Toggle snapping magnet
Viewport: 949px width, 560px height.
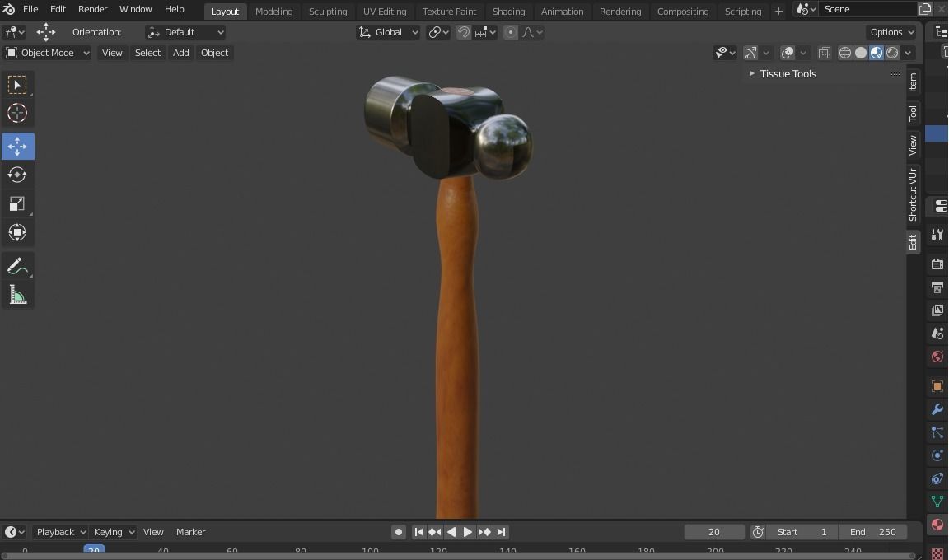(x=465, y=32)
